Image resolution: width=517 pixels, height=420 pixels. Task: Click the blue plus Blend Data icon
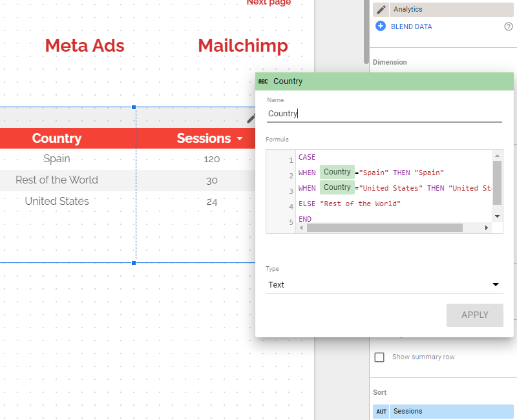coord(381,26)
